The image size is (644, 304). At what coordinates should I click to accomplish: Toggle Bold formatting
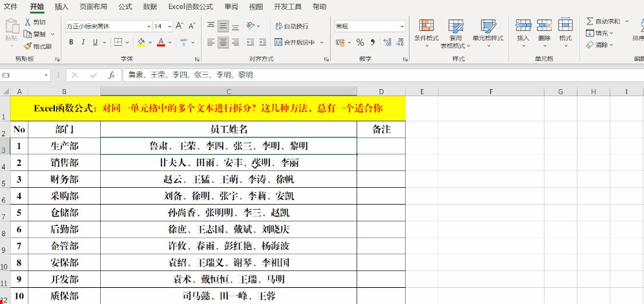point(70,43)
